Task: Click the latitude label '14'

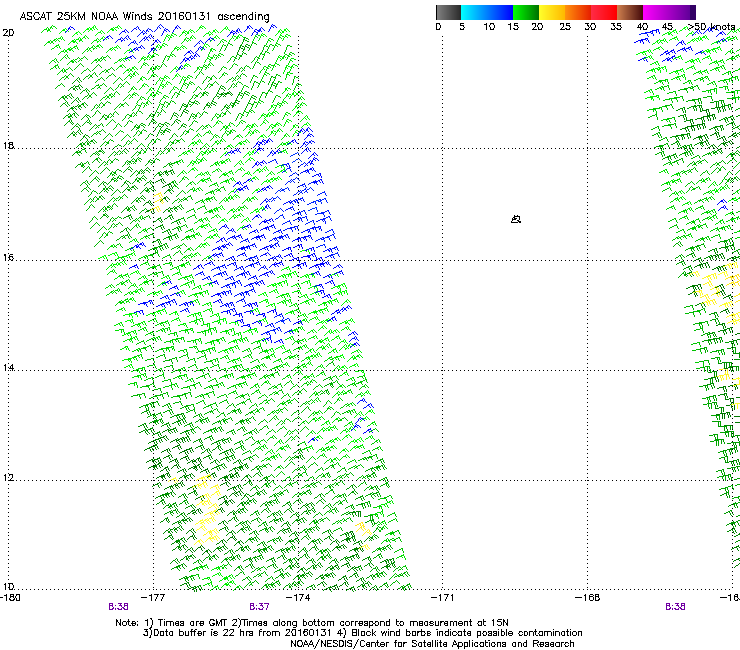Action: (8, 367)
